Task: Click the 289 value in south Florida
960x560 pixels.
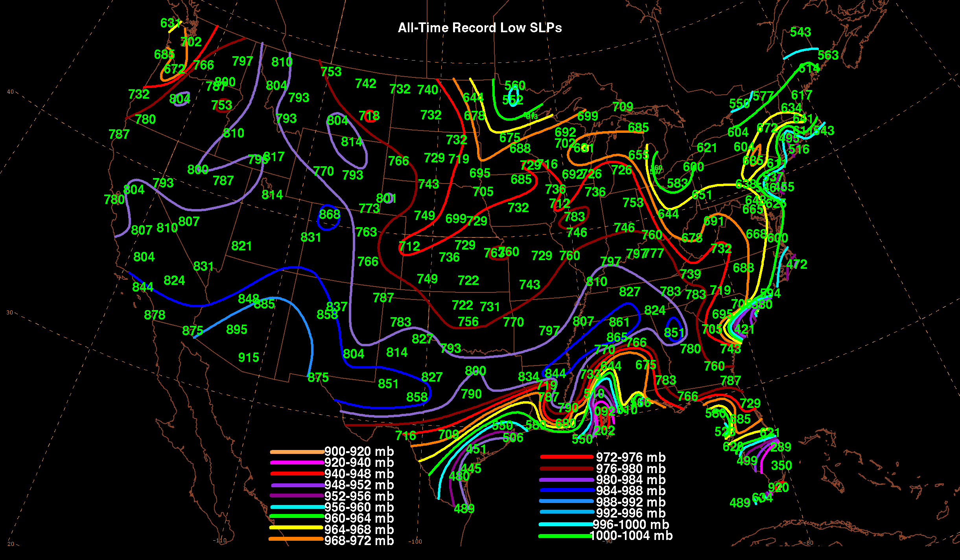Action: [x=781, y=447]
